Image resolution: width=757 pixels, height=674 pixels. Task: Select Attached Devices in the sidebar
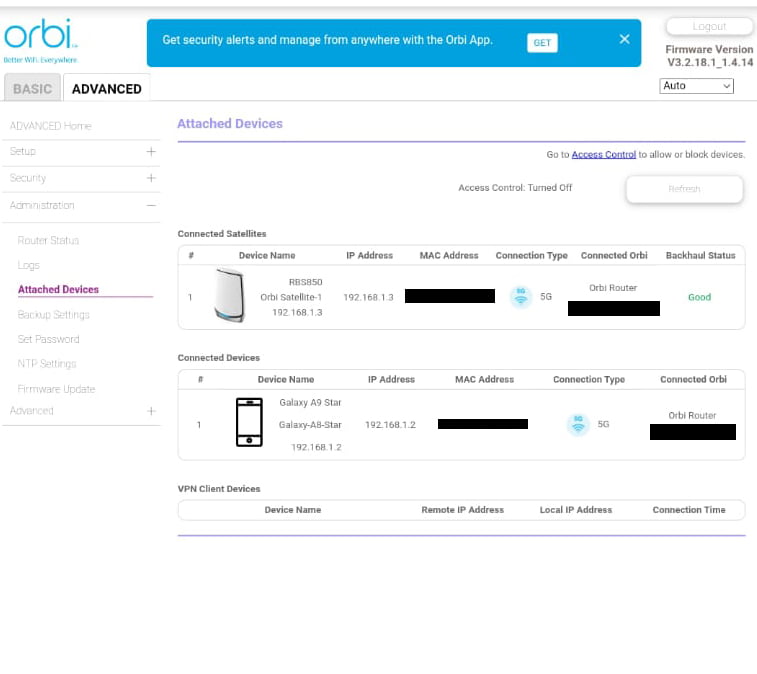(58, 289)
